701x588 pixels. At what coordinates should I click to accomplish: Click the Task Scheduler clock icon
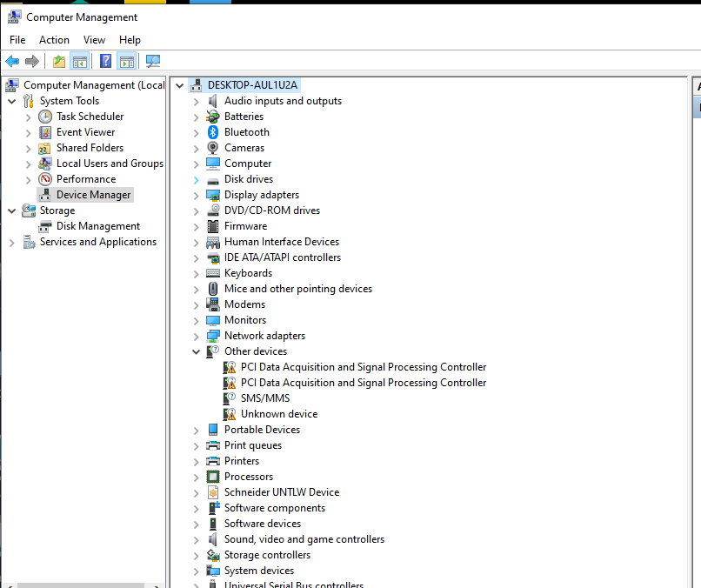[x=44, y=117]
